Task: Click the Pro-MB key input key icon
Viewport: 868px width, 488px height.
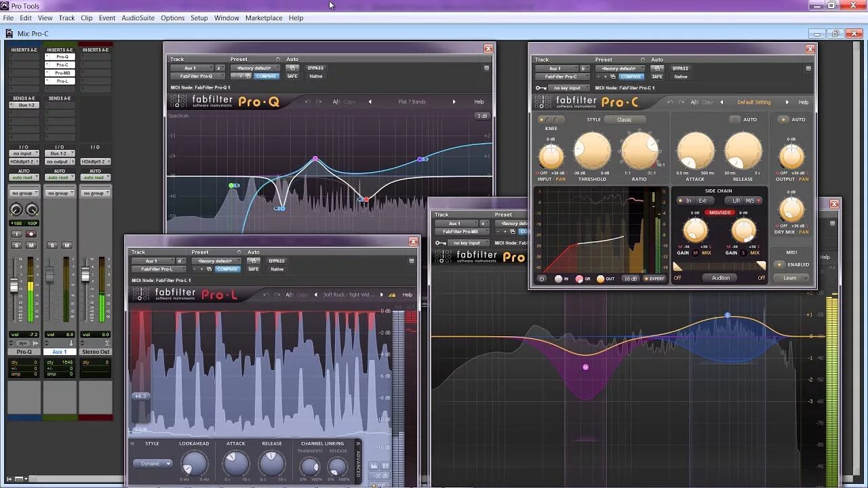Action: [x=441, y=243]
